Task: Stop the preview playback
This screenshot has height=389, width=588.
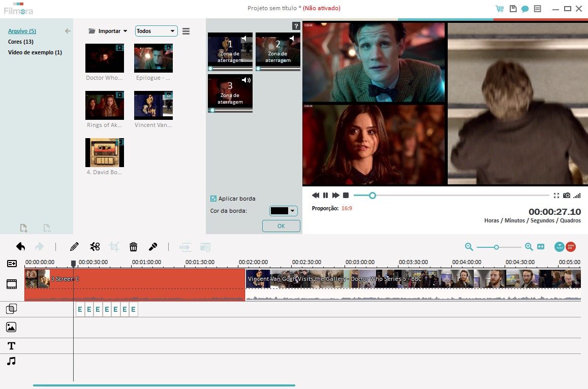Action: [346, 195]
